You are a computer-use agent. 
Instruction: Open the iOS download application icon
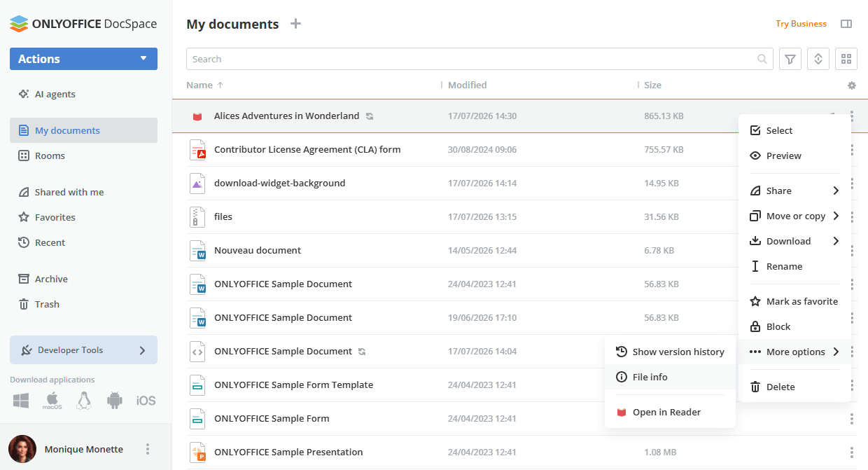146,401
